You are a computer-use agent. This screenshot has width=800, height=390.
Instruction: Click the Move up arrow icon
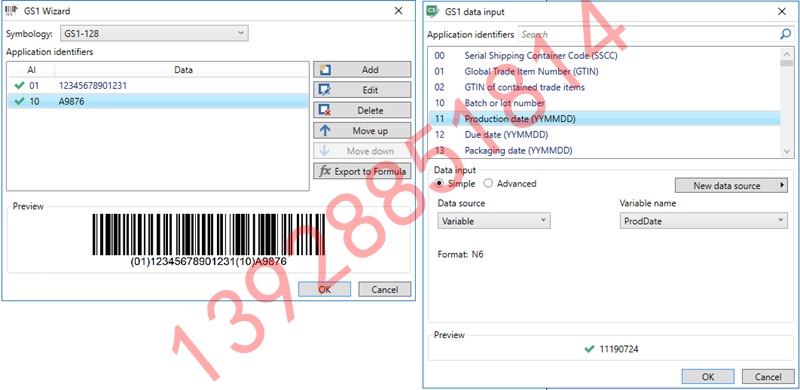324,131
